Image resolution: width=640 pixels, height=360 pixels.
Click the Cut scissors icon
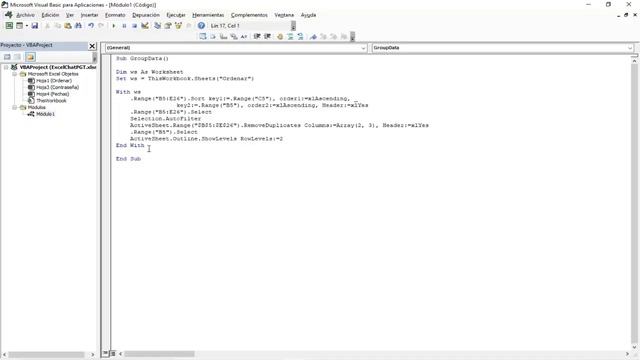pyautogui.click(x=47, y=26)
